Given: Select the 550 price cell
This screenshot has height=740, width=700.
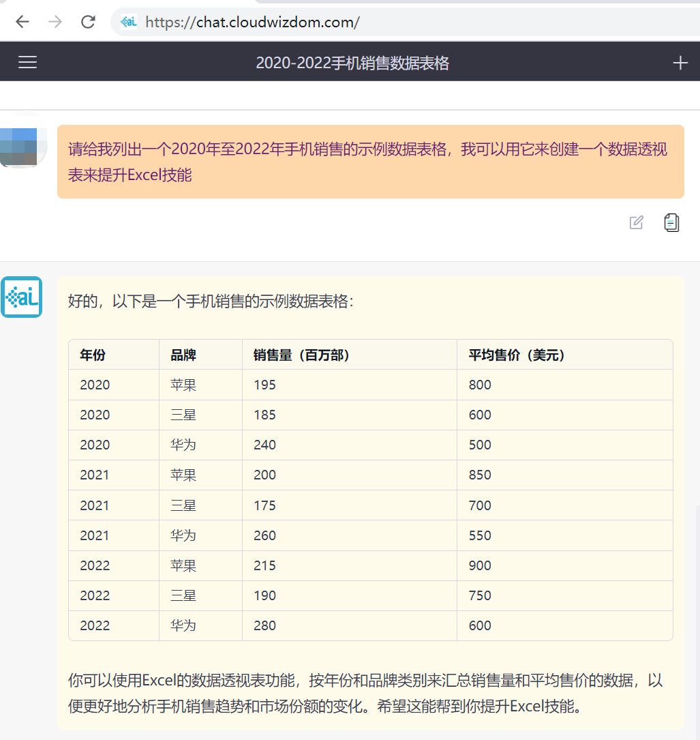Looking at the screenshot, I should pyautogui.click(x=564, y=535).
